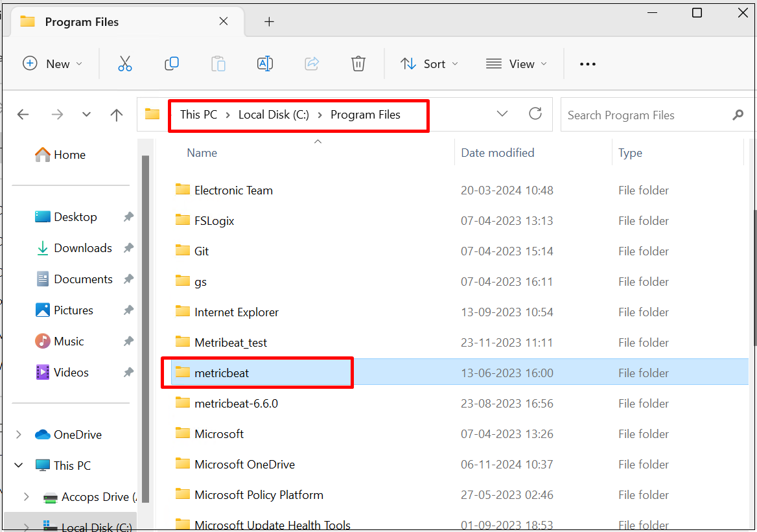Navigate back with the Back arrow
Image resolution: width=757 pixels, height=532 pixels.
pos(23,115)
